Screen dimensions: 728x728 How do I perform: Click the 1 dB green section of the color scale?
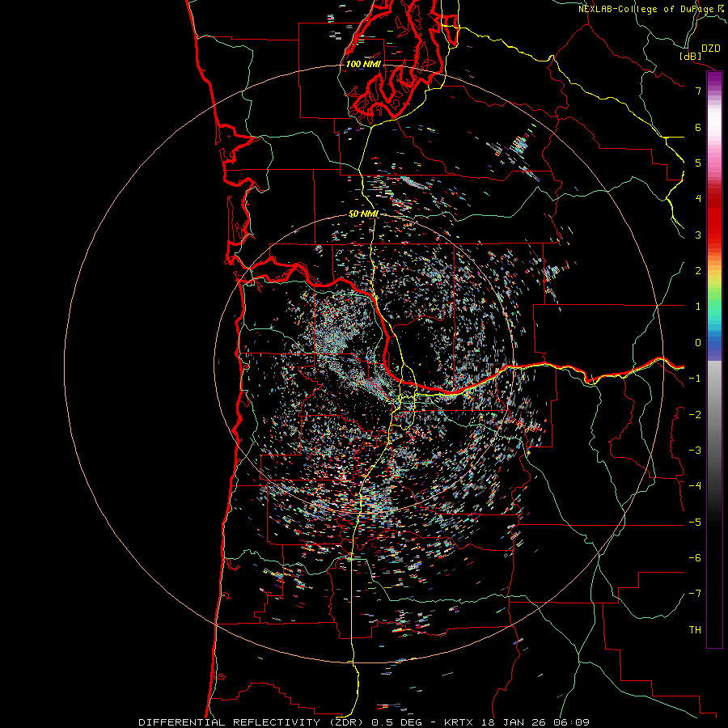[x=714, y=307]
